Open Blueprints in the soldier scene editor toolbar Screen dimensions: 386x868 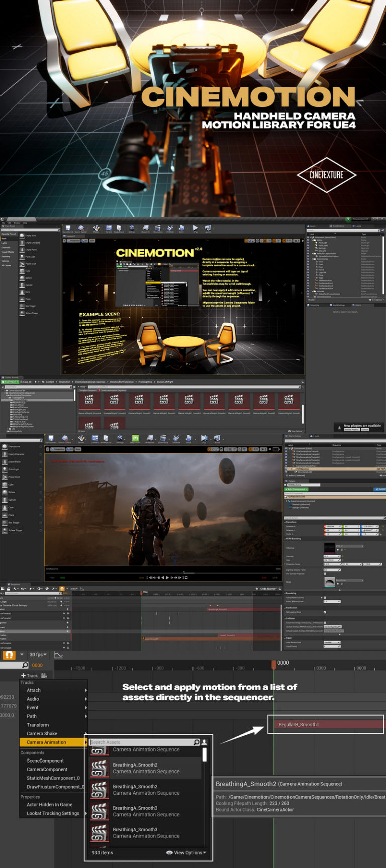(x=150, y=439)
